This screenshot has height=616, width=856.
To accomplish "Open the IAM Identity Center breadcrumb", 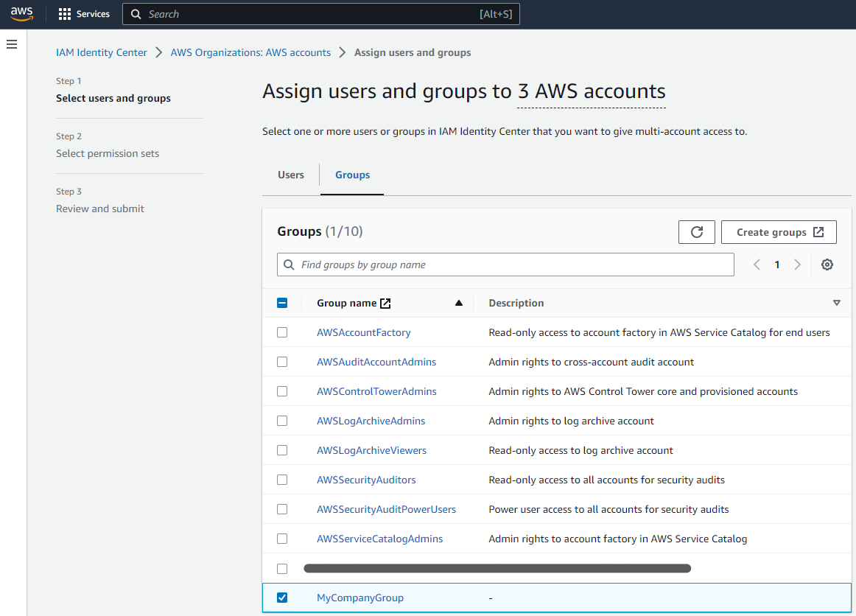I will pyautogui.click(x=102, y=52).
